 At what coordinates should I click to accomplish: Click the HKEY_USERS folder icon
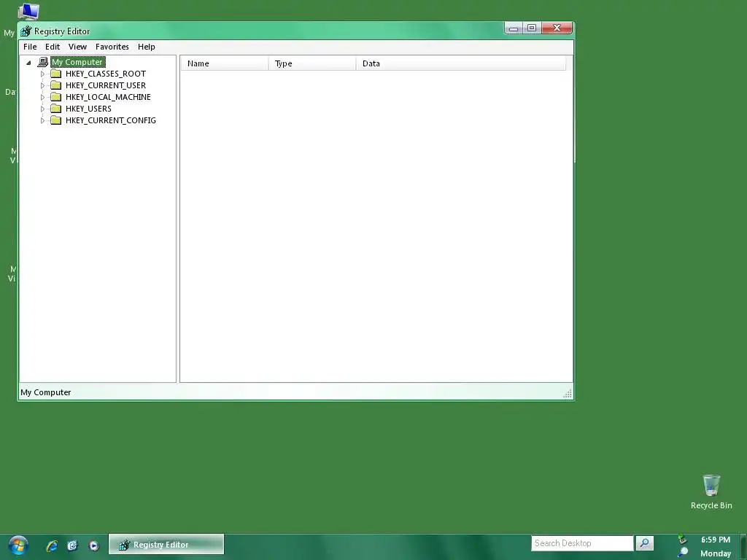56,109
